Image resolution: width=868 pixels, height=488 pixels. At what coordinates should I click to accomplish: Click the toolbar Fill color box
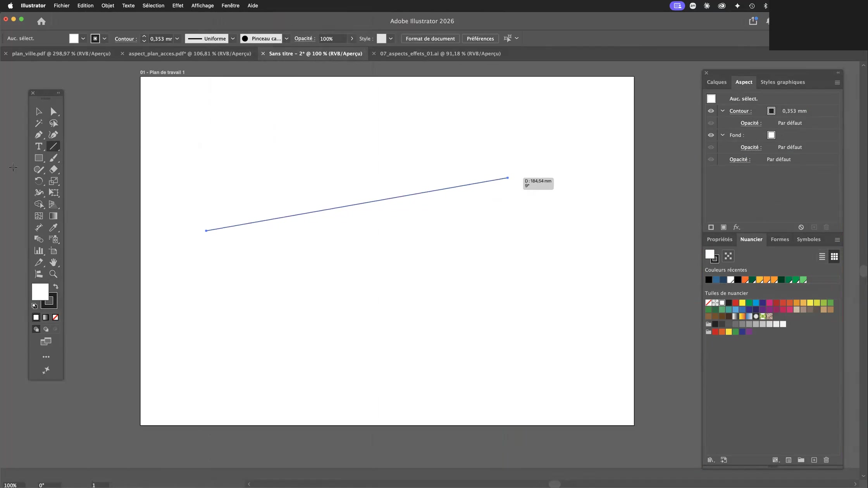tap(40, 292)
